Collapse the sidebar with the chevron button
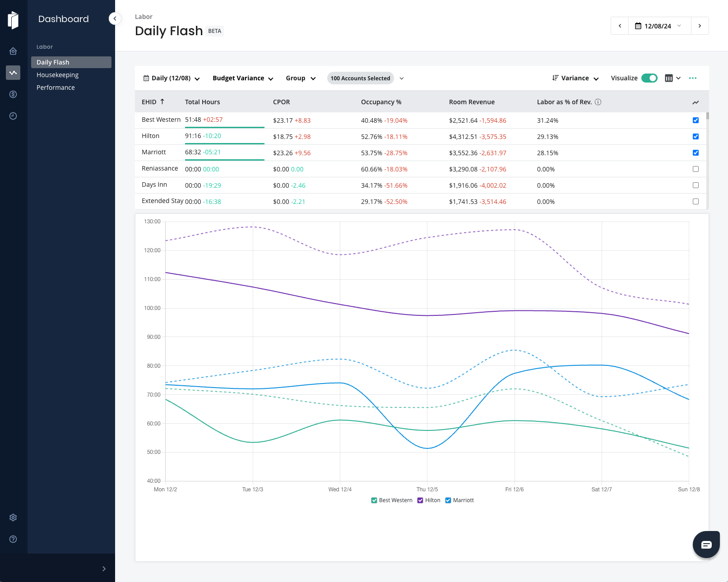Image resolution: width=728 pixels, height=582 pixels. click(x=115, y=18)
